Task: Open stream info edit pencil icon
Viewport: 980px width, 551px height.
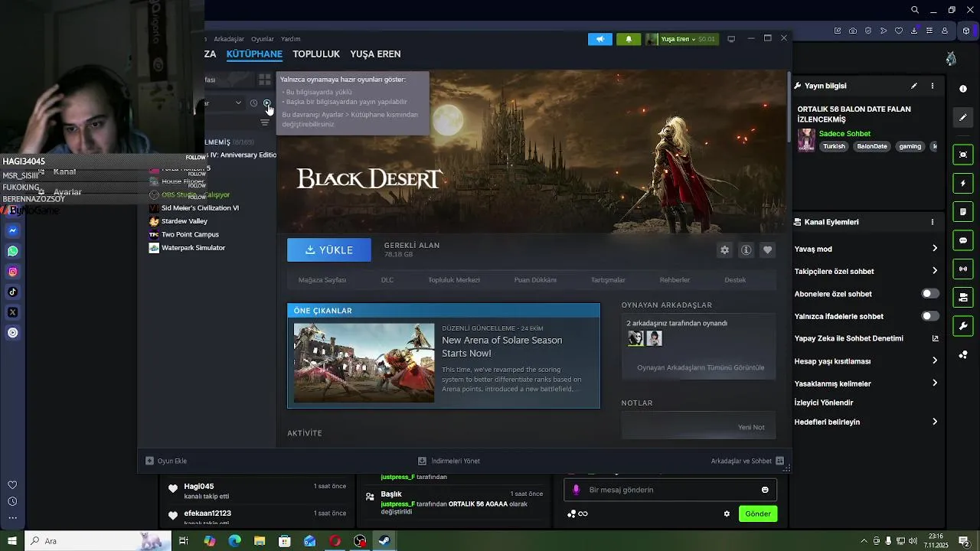Action: click(x=914, y=86)
